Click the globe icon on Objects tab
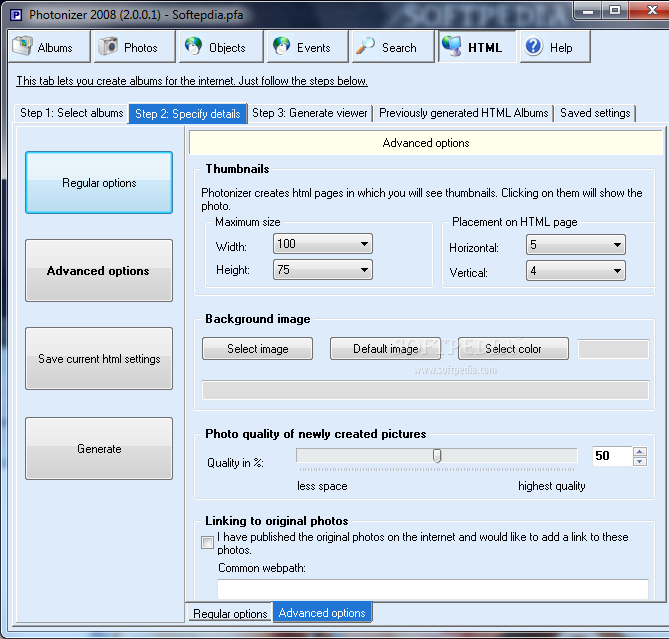This screenshot has height=639, width=669. (193, 46)
